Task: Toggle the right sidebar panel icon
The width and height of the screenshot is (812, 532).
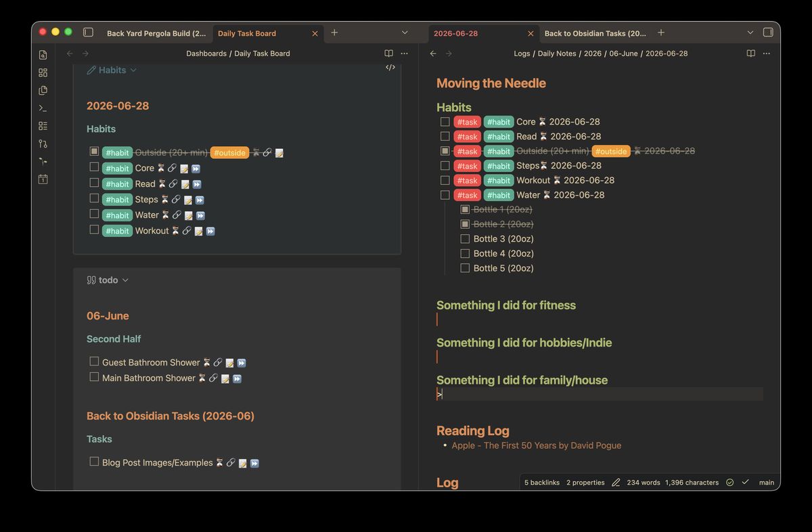Action: [x=768, y=32]
